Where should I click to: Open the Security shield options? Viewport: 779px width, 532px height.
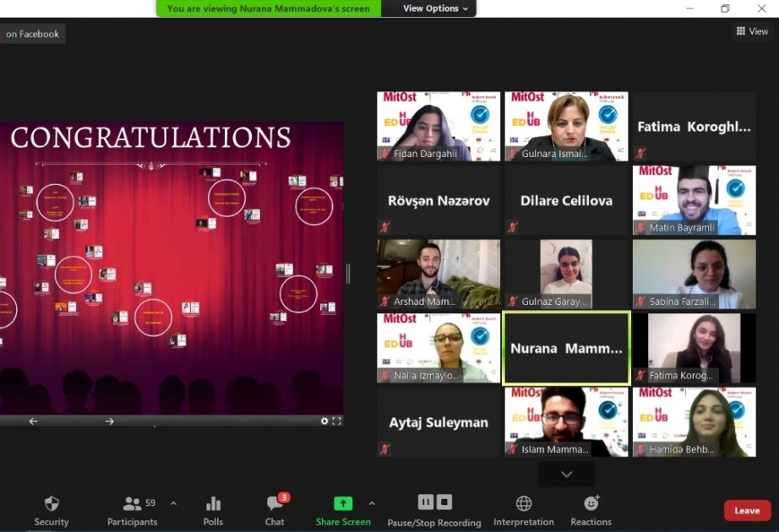(x=52, y=503)
